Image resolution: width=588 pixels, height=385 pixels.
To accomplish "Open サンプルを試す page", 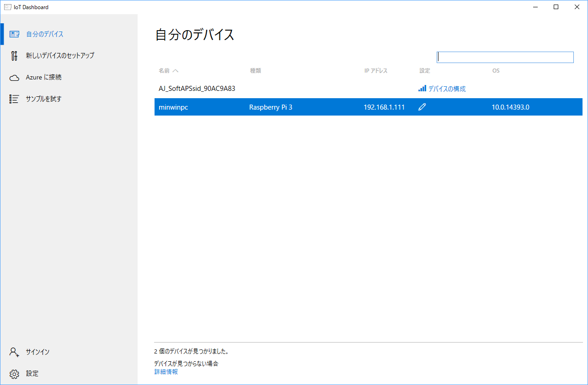I will [x=43, y=99].
